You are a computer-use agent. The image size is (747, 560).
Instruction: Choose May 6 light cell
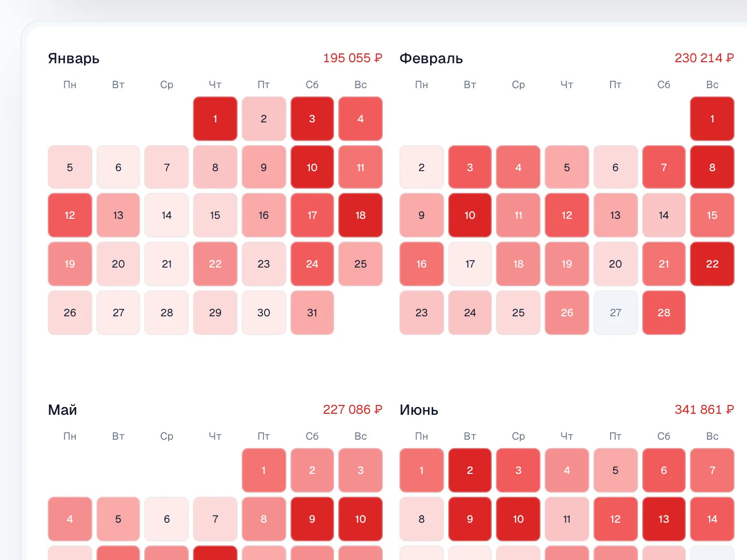coord(167,519)
